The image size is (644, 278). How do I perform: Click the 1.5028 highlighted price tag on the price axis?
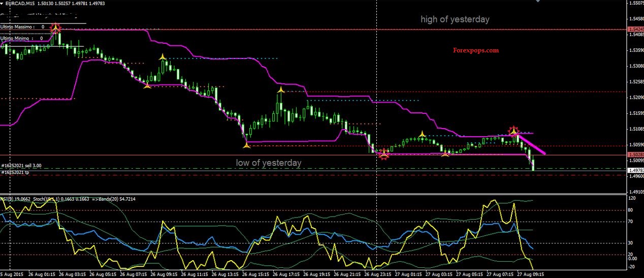click(635, 155)
